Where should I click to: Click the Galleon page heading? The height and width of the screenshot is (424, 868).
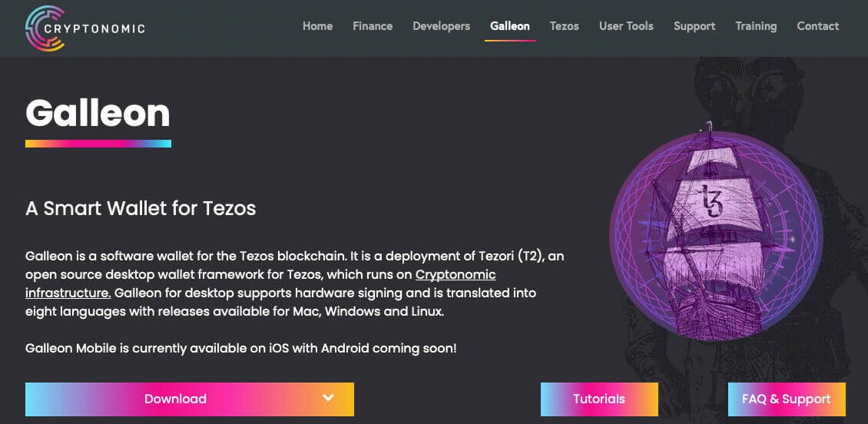click(x=98, y=113)
